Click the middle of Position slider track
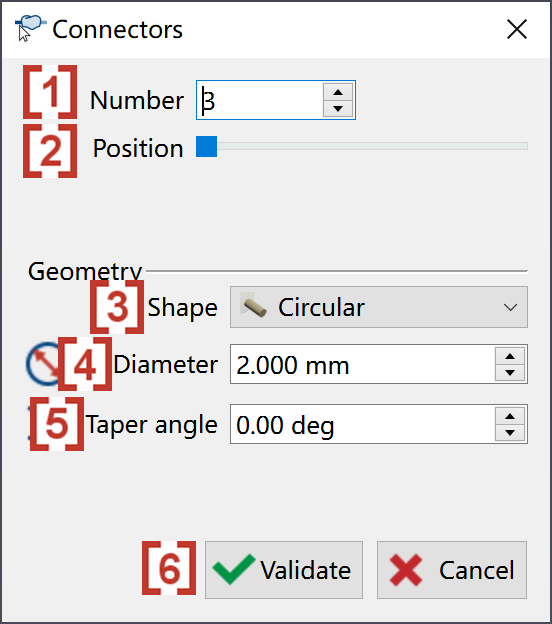Screen dimensions: 552x624 coord(362,146)
